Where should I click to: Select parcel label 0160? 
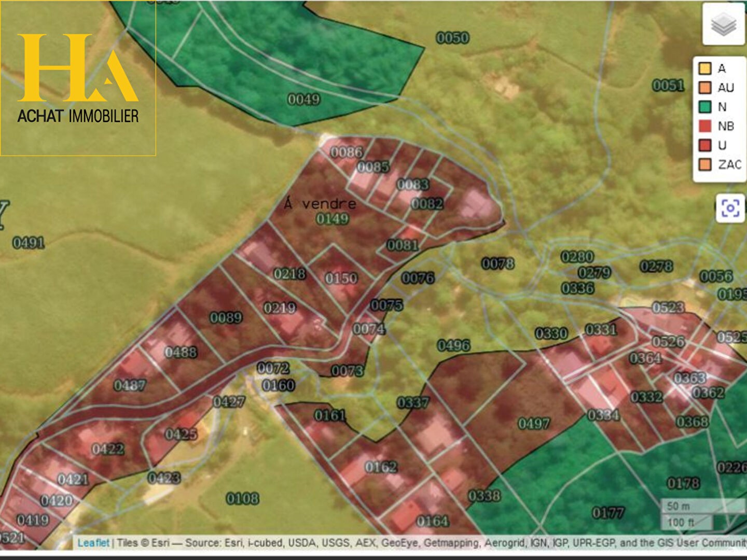(278, 385)
